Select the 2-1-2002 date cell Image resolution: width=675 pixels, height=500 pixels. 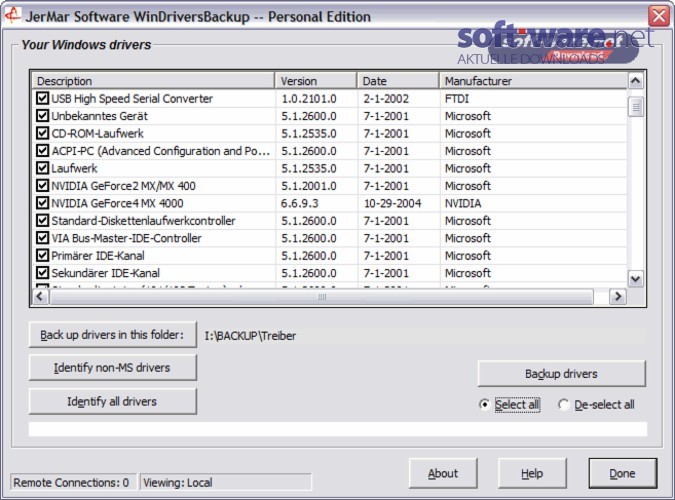[x=386, y=99]
